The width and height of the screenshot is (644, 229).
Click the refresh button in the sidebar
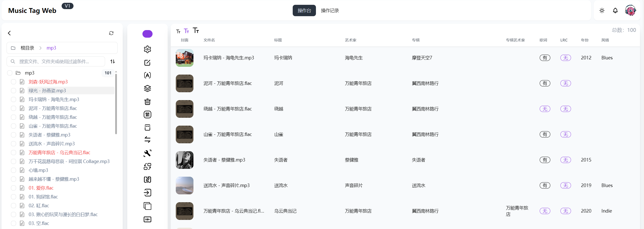point(111,33)
